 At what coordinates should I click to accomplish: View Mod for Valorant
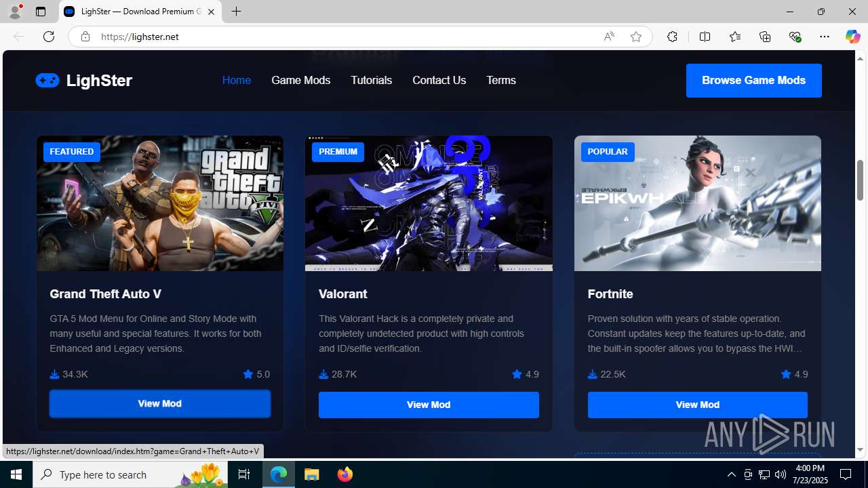(429, 405)
